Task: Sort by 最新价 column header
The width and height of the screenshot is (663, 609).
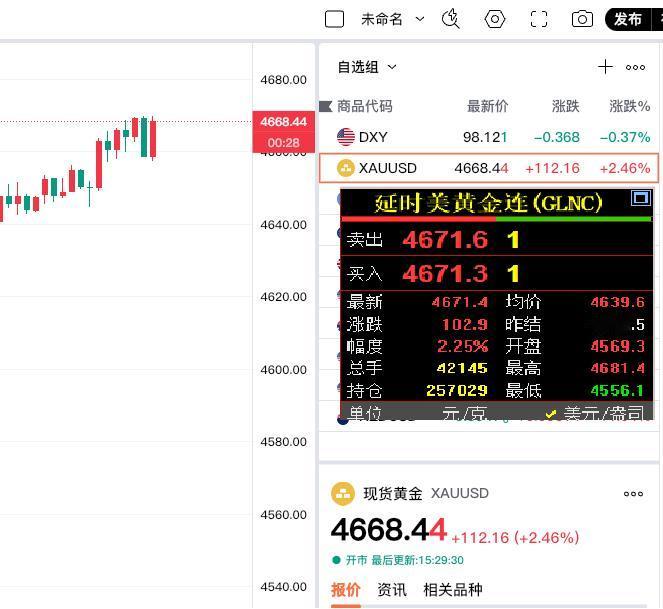Action: (x=487, y=106)
